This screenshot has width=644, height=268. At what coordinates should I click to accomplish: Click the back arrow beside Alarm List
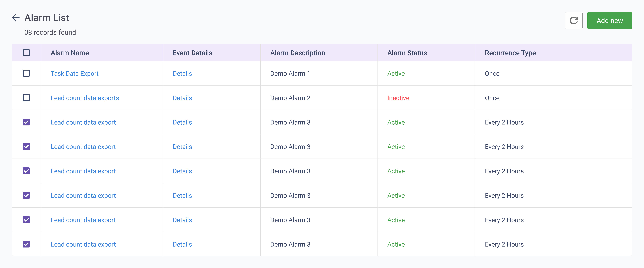tap(15, 18)
